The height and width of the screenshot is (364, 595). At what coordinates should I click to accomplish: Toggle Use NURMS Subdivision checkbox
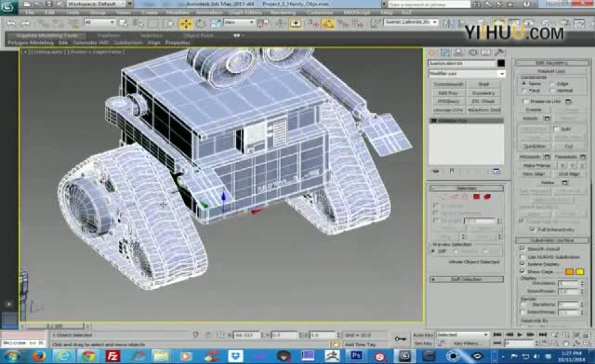[x=523, y=257]
